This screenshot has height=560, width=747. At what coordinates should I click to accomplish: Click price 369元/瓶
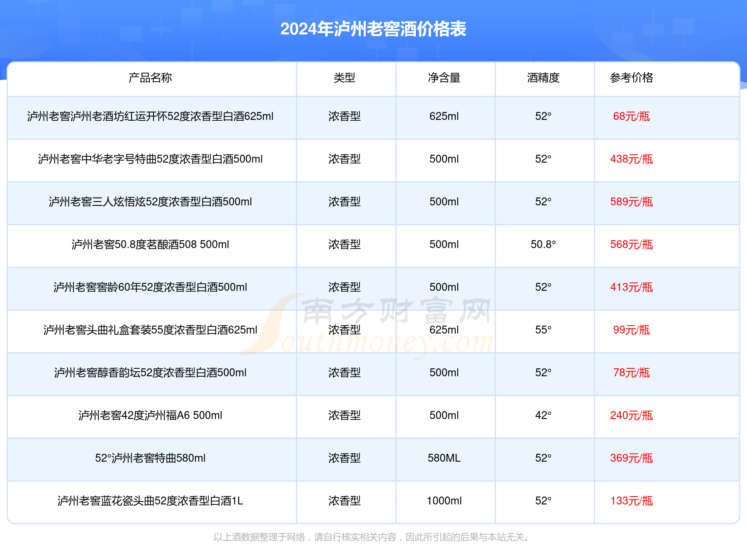(x=632, y=458)
